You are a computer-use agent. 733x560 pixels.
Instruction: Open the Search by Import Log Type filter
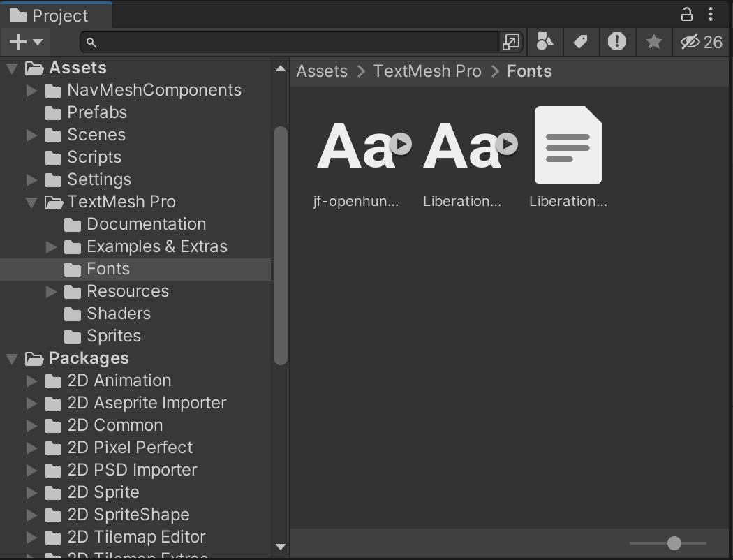point(617,42)
